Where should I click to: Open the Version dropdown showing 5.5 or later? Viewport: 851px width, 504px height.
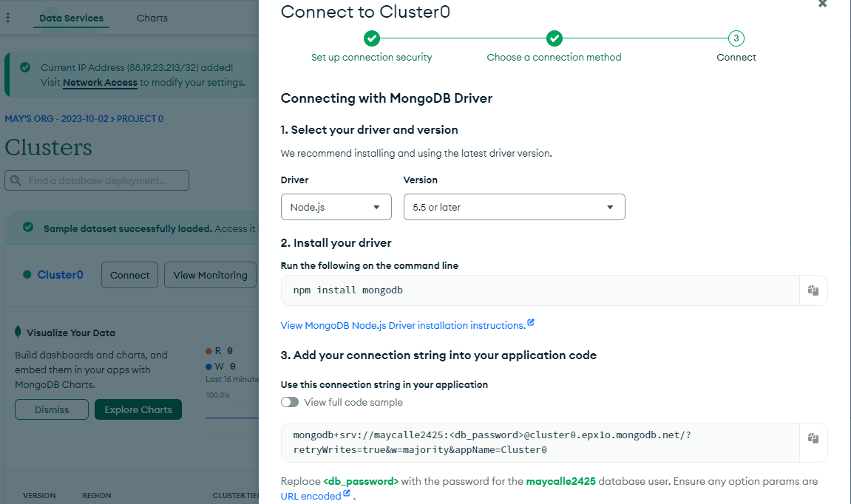pos(514,207)
